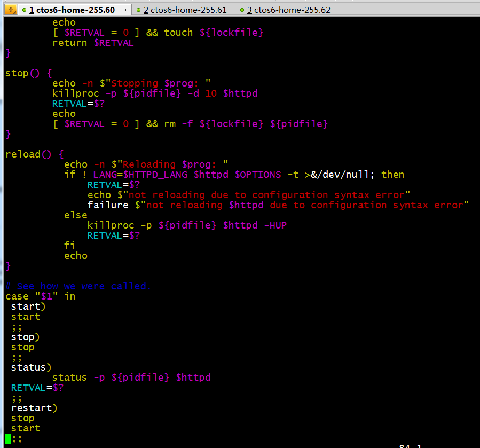Image resolution: width=480 pixels, height=448 pixels.
Task: Click the 'stop() {' function line
Action: tap(29, 73)
